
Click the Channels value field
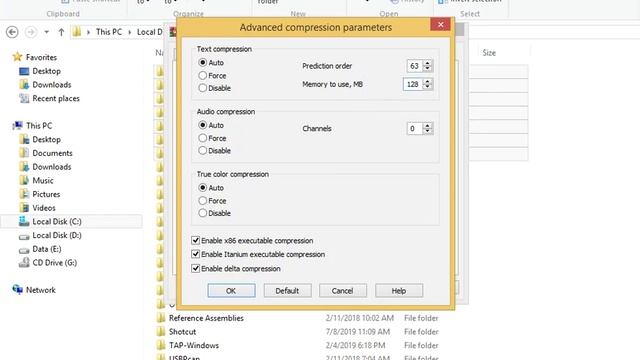coord(415,129)
